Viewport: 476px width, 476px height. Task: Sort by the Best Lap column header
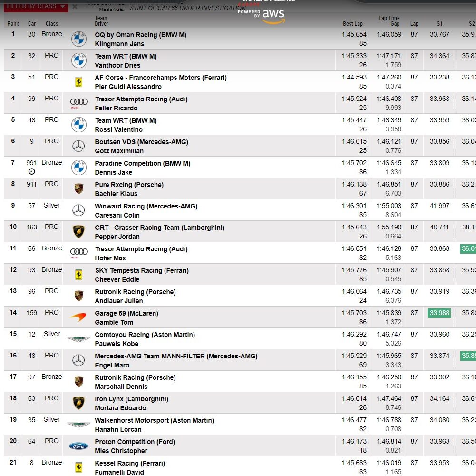click(x=352, y=24)
